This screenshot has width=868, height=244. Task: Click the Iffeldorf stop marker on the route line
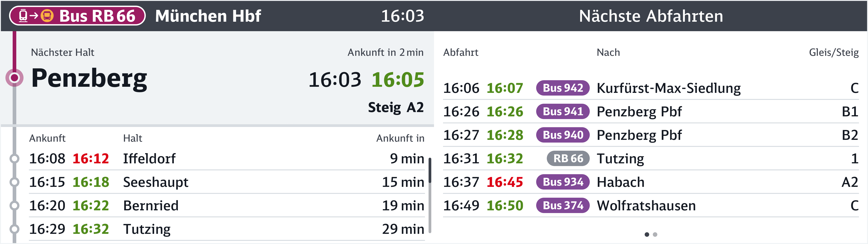point(14,158)
